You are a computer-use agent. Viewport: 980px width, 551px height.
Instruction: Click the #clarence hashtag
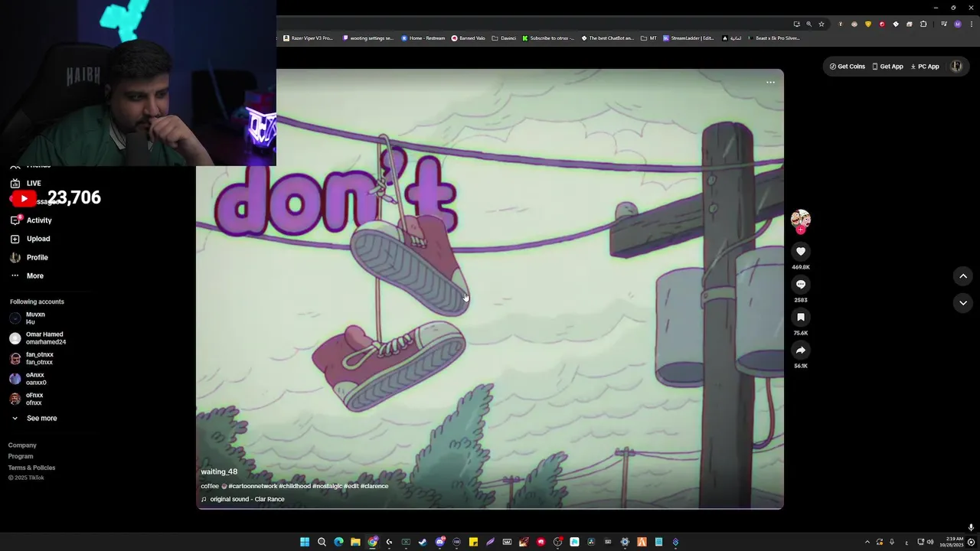click(x=374, y=486)
